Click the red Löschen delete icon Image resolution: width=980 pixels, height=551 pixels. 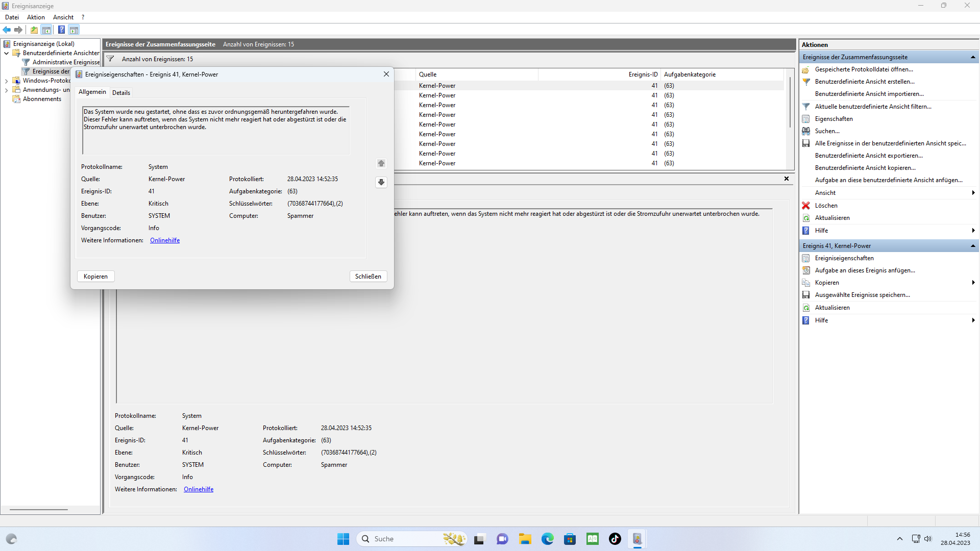tap(806, 206)
